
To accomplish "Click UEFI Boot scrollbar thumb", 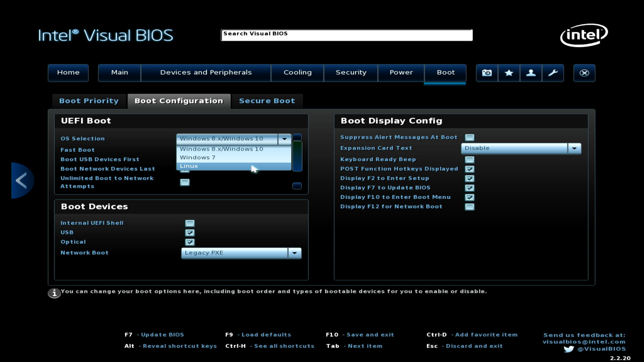I will click(x=297, y=156).
